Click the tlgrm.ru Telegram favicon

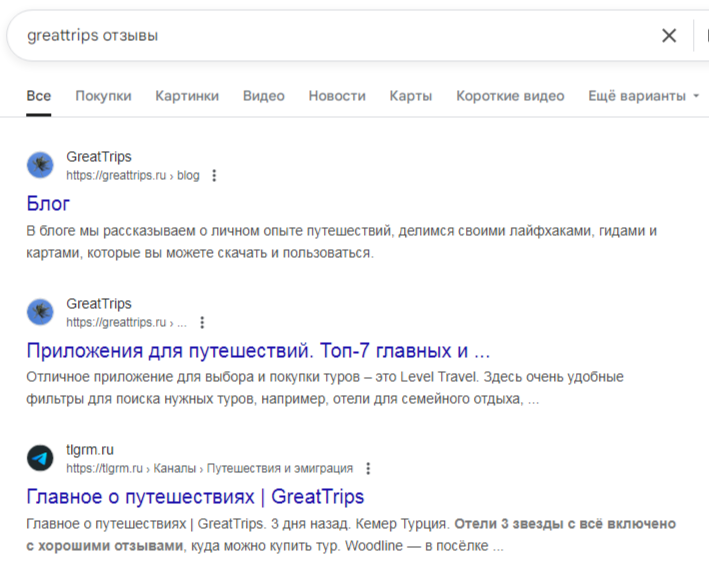[x=40, y=458]
